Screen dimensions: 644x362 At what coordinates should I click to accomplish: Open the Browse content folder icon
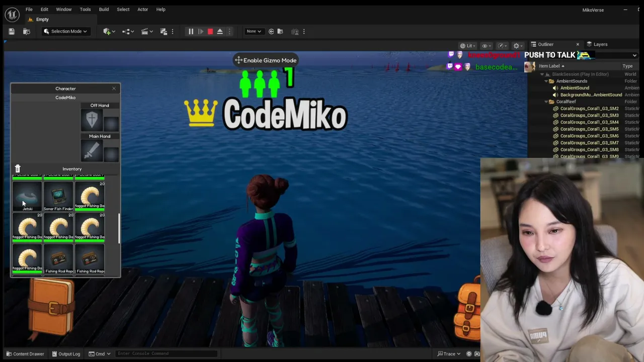click(27, 32)
